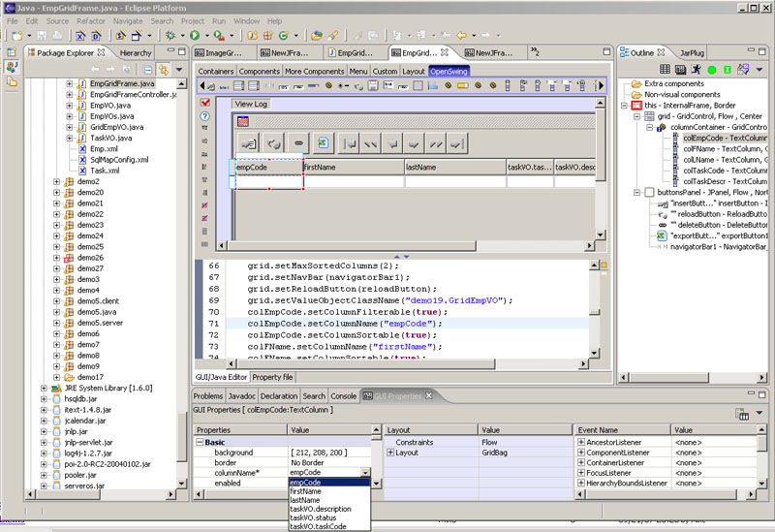Click Collapse All icon in Package Explorer
This screenshot has width=775, height=532.
(146, 71)
